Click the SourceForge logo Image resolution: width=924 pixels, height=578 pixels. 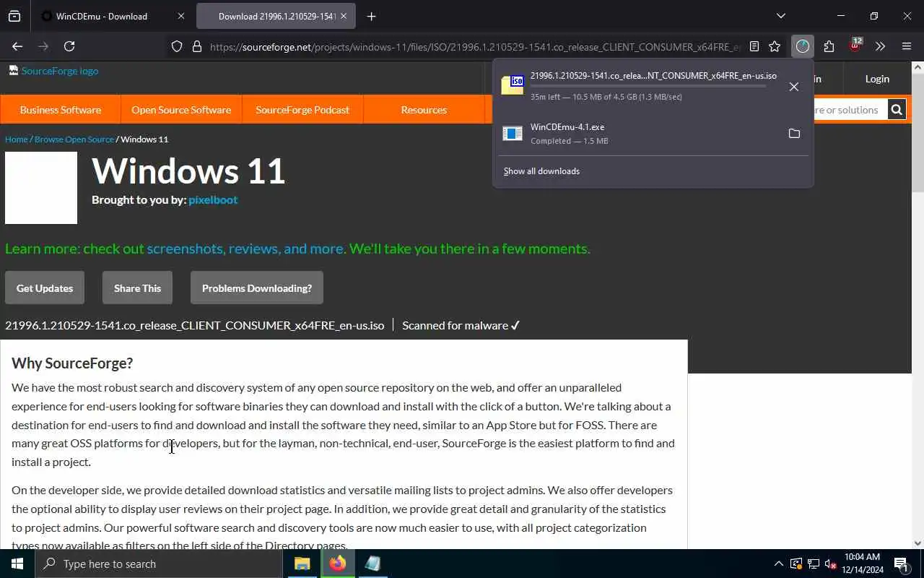pos(53,71)
